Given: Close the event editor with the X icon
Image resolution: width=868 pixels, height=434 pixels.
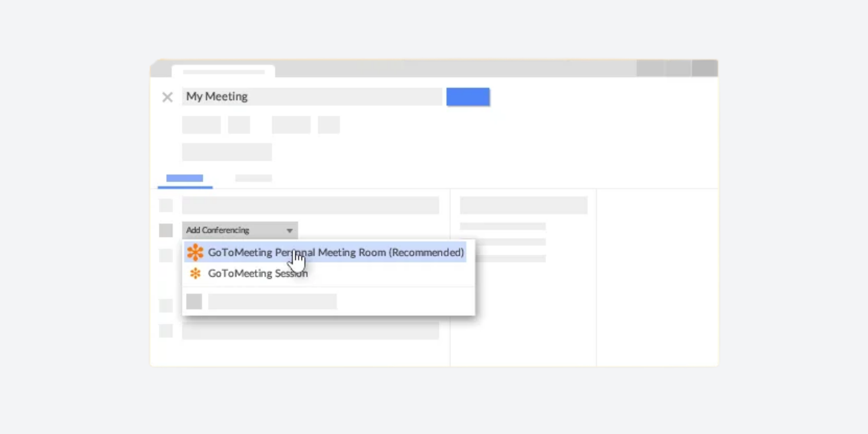Looking at the screenshot, I should (x=168, y=97).
